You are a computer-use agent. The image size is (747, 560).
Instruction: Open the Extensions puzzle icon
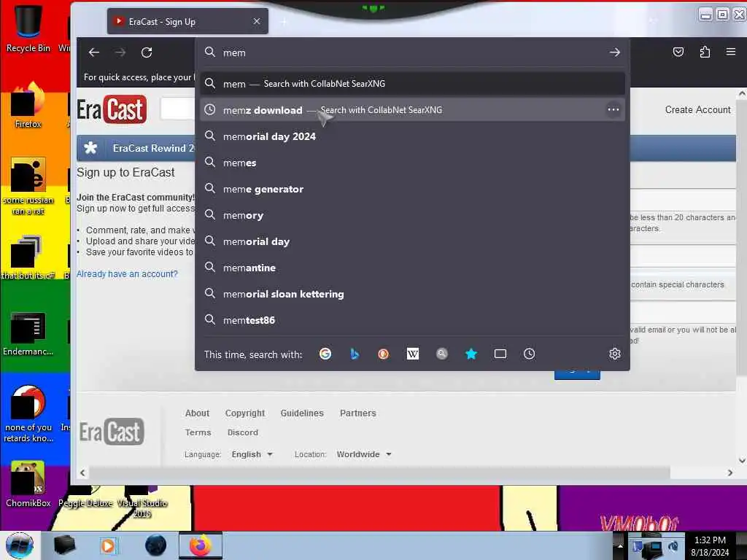coord(705,52)
